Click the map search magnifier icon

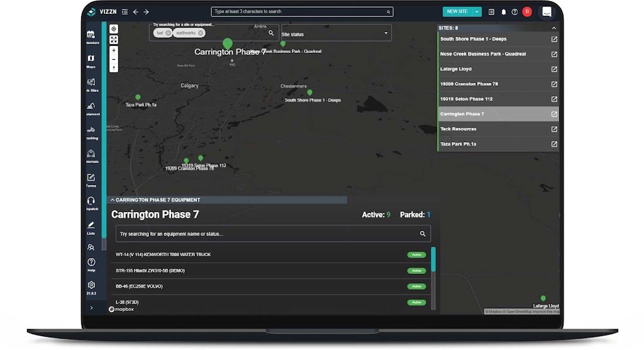(271, 33)
